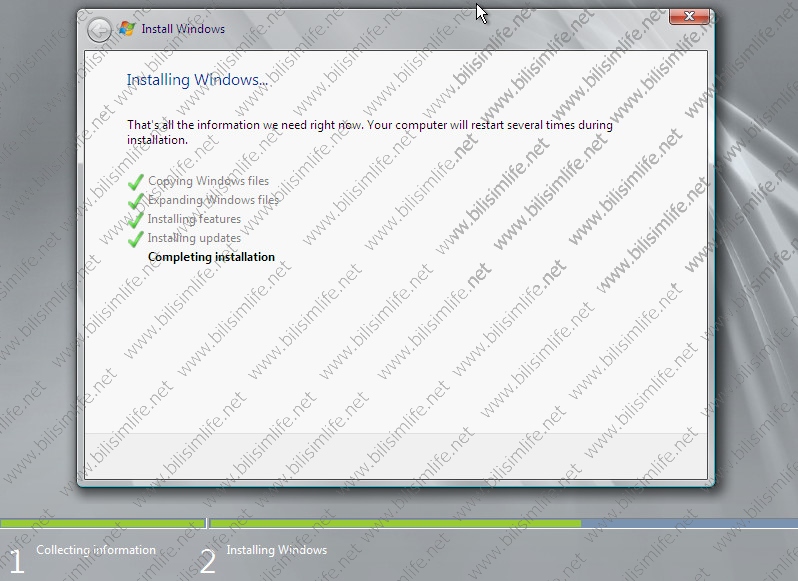Select the bold 'Completing installation' step
Screen dimensions: 798x581
click(211, 257)
